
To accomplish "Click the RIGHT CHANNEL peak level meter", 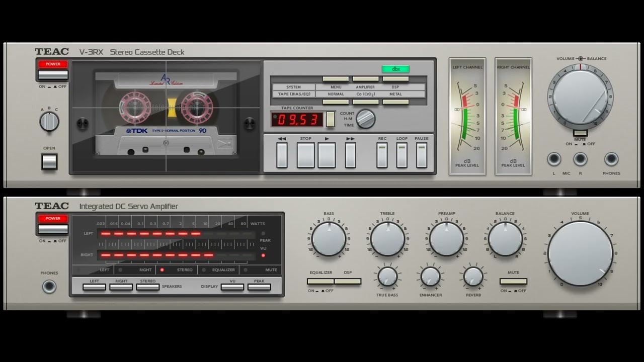I will [x=513, y=116].
